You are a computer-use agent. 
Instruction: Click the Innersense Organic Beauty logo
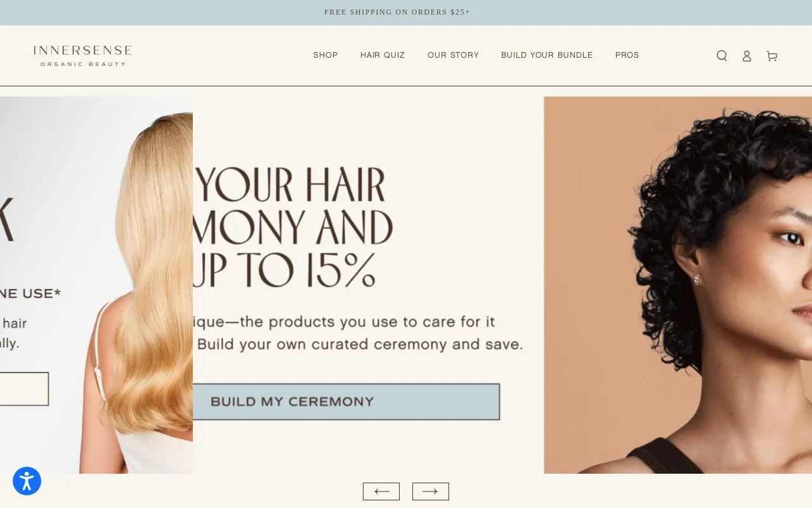click(82, 56)
